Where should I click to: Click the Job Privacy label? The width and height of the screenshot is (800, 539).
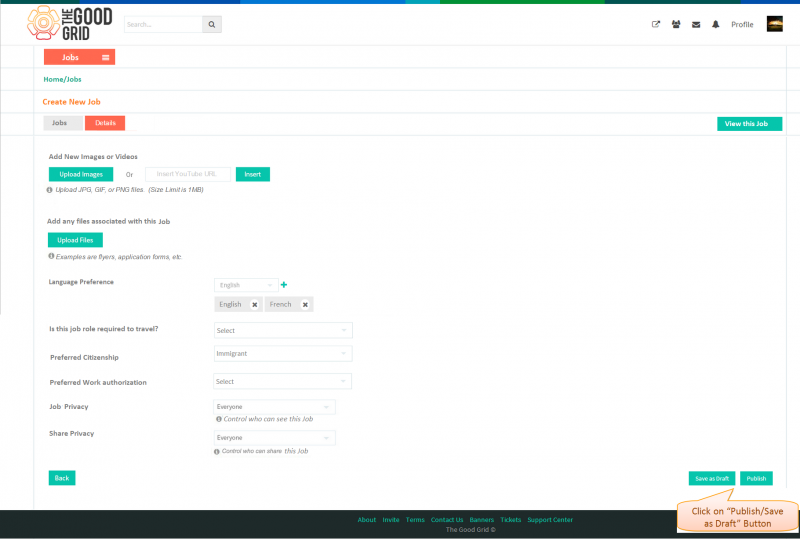(69, 406)
